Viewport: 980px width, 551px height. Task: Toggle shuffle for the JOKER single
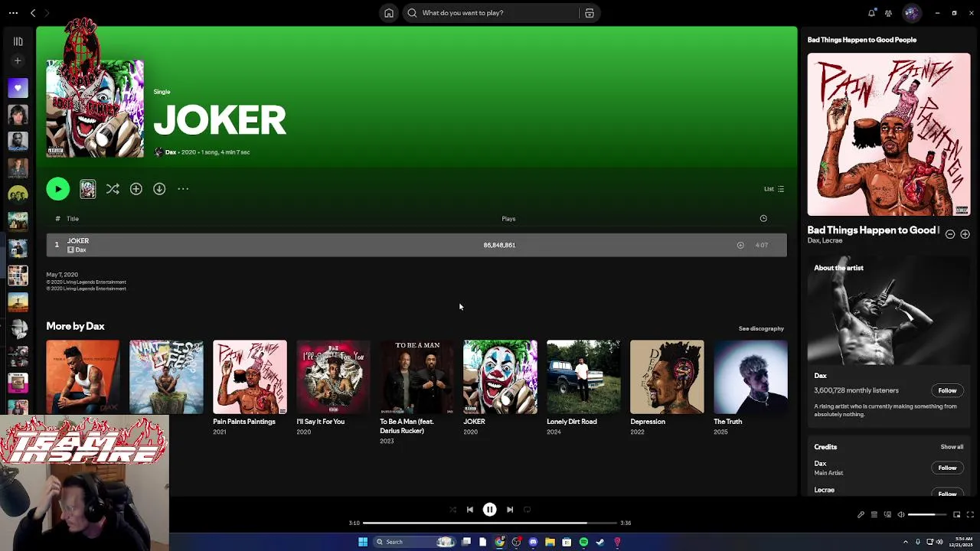[113, 189]
